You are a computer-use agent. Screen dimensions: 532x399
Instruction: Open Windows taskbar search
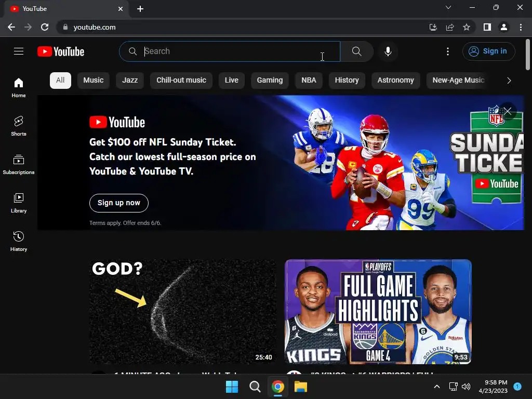tap(255, 387)
